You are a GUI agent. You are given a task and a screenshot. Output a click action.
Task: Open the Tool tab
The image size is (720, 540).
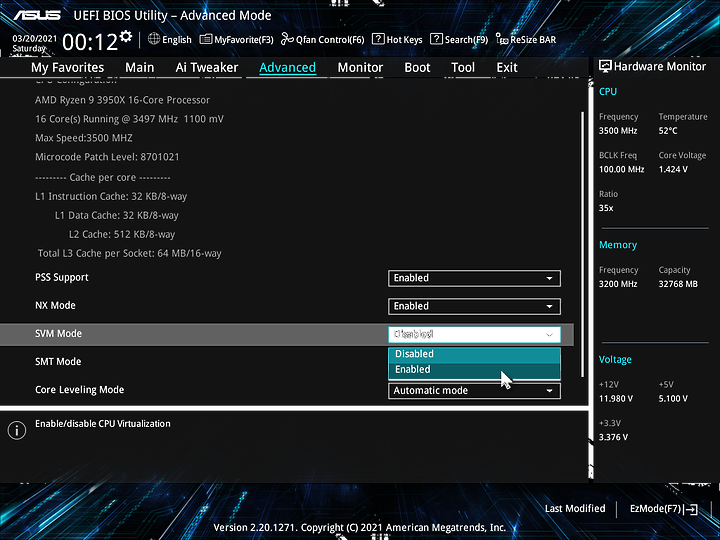click(x=463, y=68)
